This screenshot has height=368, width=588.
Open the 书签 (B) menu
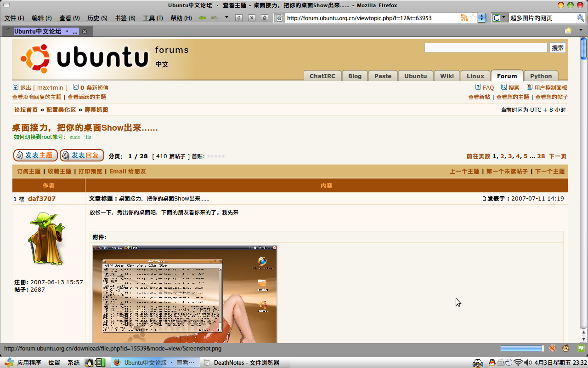coord(125,18)
